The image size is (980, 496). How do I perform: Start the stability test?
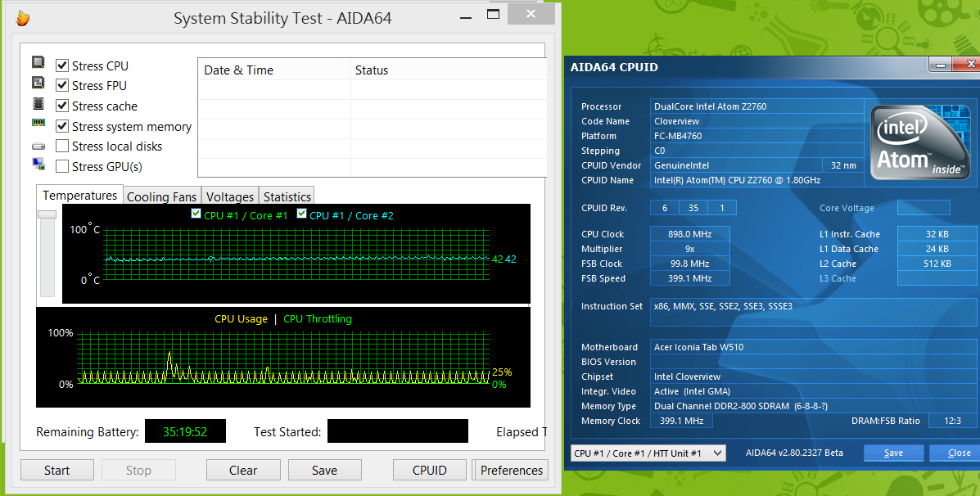[56, 471]
